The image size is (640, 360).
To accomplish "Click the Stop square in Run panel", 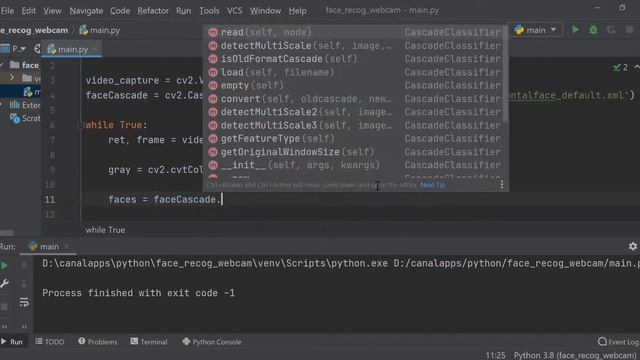I will (4, 306).
